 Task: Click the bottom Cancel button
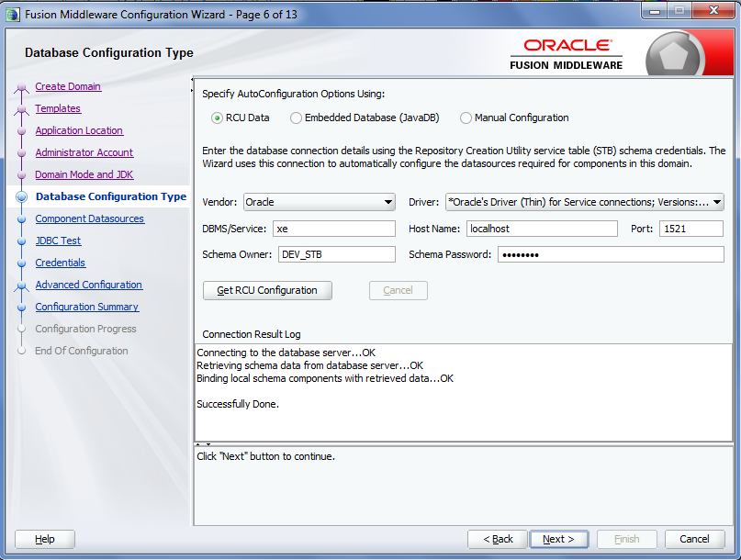coord(694,539)
